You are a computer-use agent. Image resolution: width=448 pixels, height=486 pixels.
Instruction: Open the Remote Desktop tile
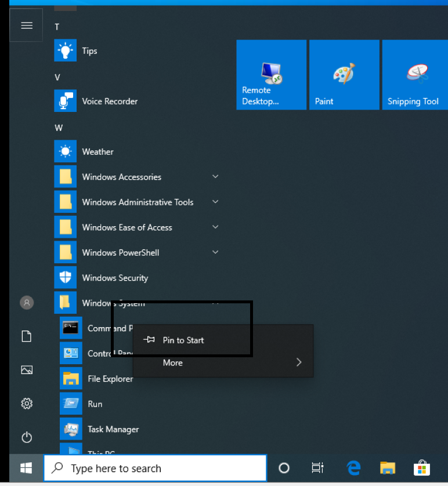pyautogui.click(x=271, y=75)
